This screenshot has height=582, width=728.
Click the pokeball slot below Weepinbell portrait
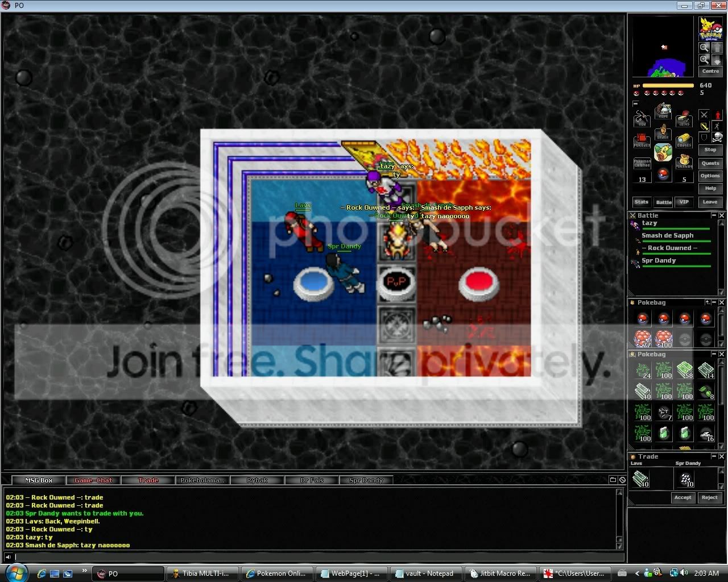click(x=663, y=174)
